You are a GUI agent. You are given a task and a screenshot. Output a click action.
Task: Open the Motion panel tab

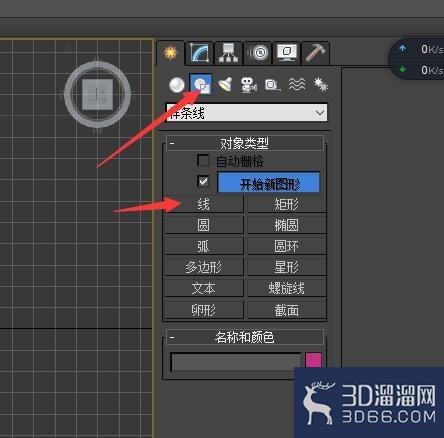[x=258, y=53]
